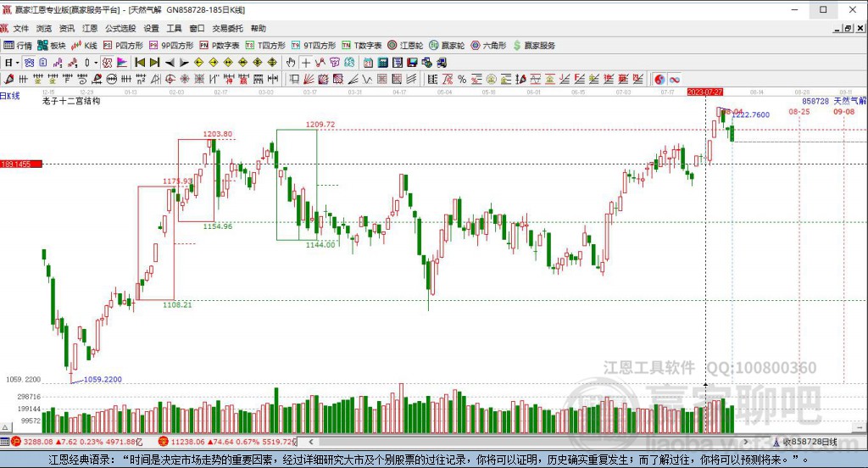The height and width of the screenshot is (468, 868).
Task: Click the 1059.2200 low price label
Action: [103, 379]
